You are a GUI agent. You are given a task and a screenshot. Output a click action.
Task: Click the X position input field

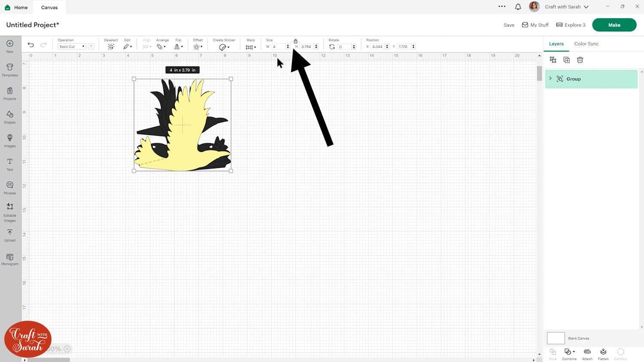(x=378, y=46)
